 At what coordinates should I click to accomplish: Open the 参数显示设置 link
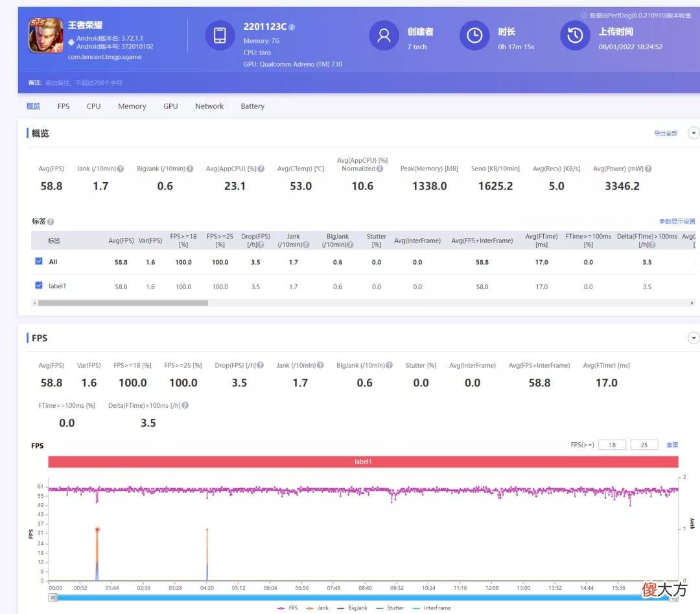pyautogui.click(x=677, y=222)
